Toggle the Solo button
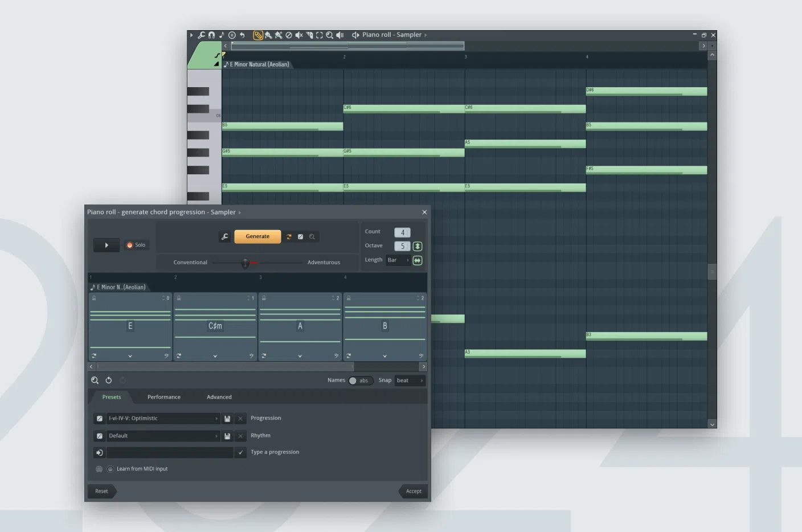The image size is (802, 532). click(137, 245)
